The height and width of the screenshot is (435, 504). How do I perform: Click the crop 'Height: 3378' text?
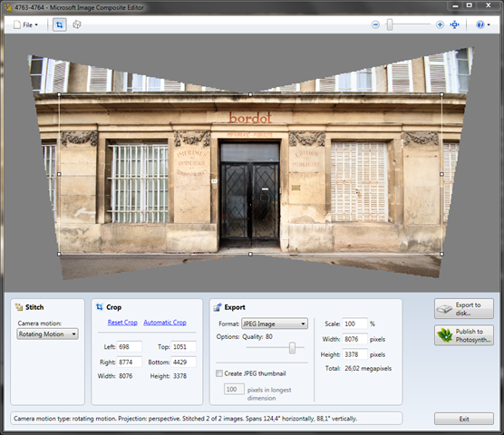tap(168, 376)
